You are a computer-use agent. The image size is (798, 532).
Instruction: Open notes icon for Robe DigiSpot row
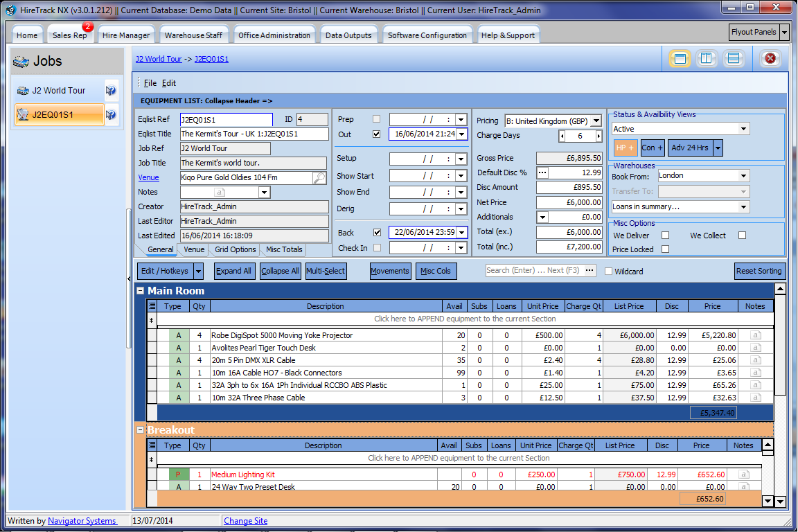tap(755, 335)
